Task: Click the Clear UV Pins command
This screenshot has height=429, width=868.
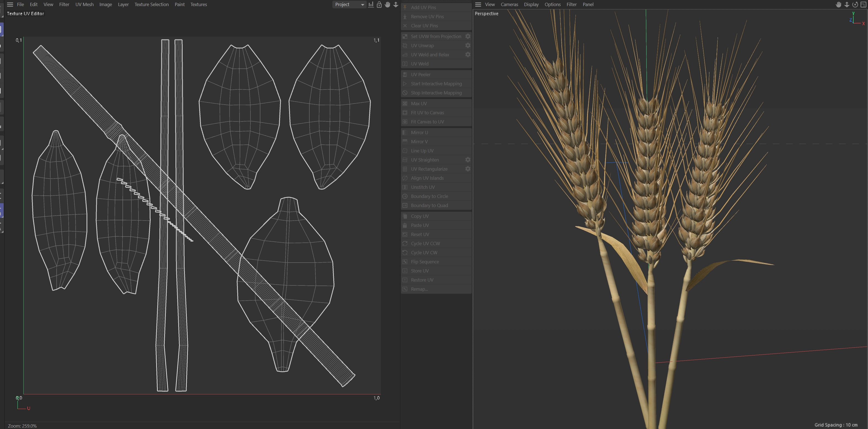Action: 424,26
